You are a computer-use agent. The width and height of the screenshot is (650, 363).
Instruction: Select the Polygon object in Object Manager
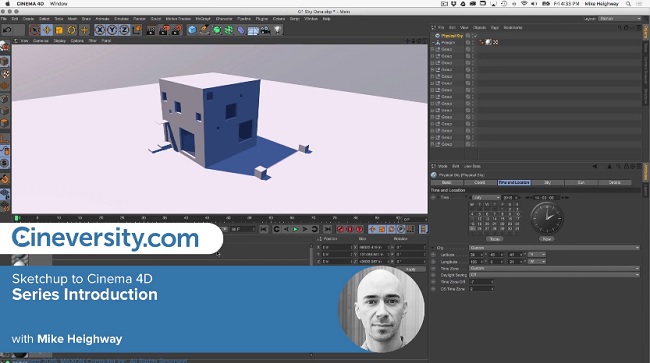(x=448, y=43)
